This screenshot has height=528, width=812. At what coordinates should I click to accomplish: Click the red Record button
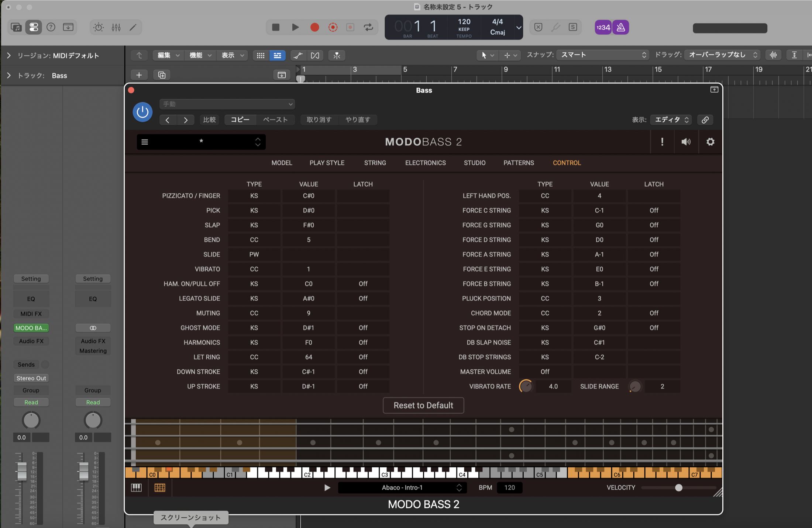coord(314,27)
